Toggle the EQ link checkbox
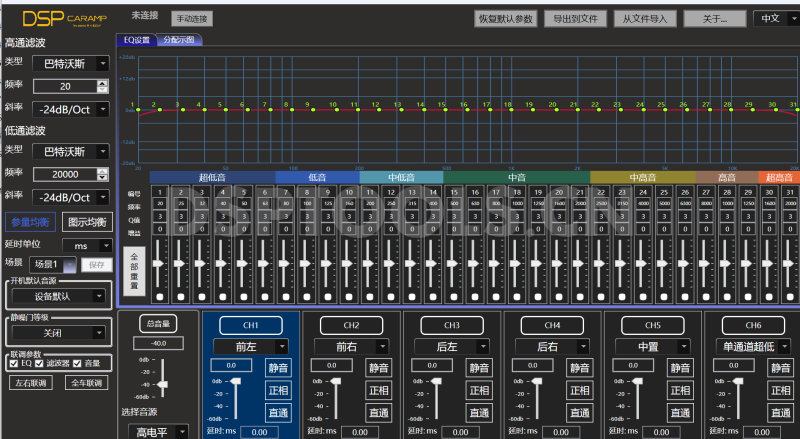This screenshot has width=800, height=439. coord(13,364)
